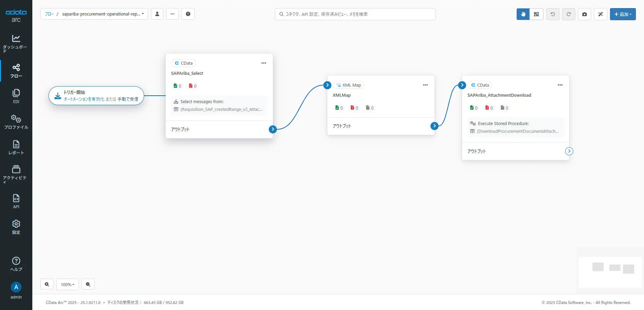The image size is (644, 310).
Task: Open the 100% zoom level dropdown
Action: (x=67, y=284)
